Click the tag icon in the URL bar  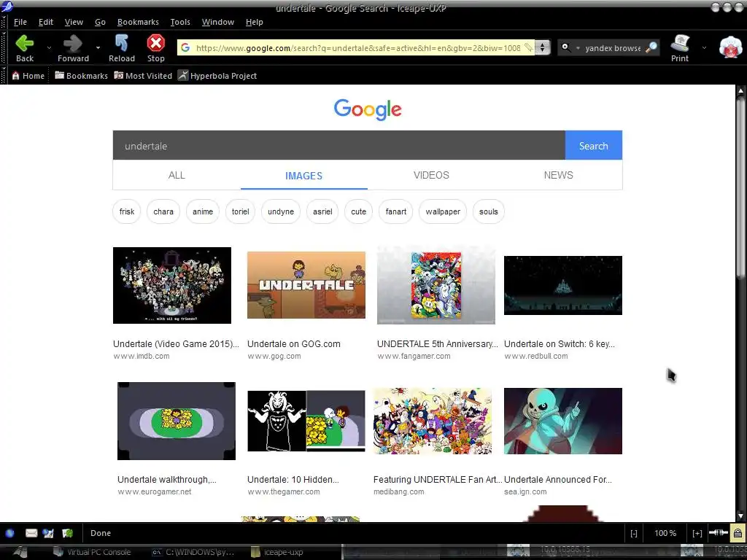pyautogui.click(x=528, y=47)
